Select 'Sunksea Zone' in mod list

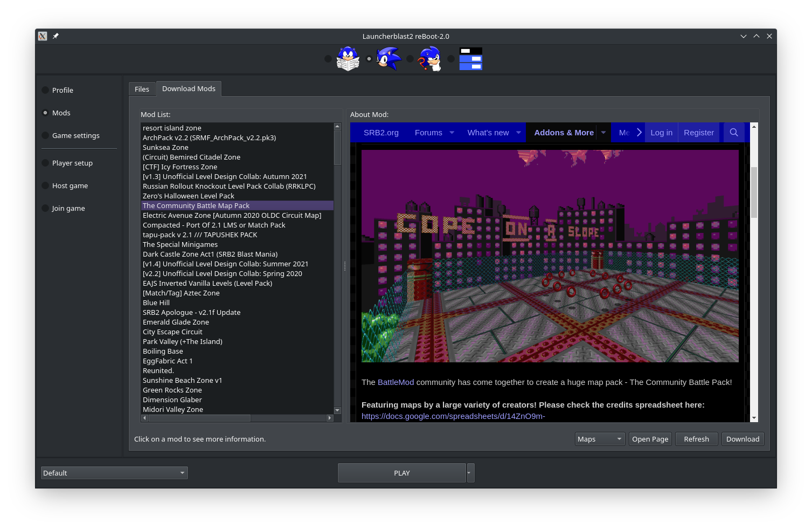click(x=237, y=147)
